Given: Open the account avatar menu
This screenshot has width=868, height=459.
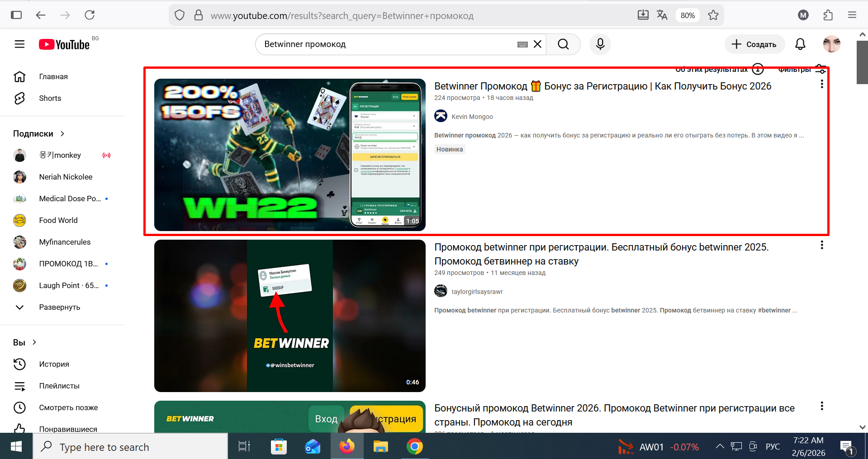Looking at the screenshot, I should (831, 44).
